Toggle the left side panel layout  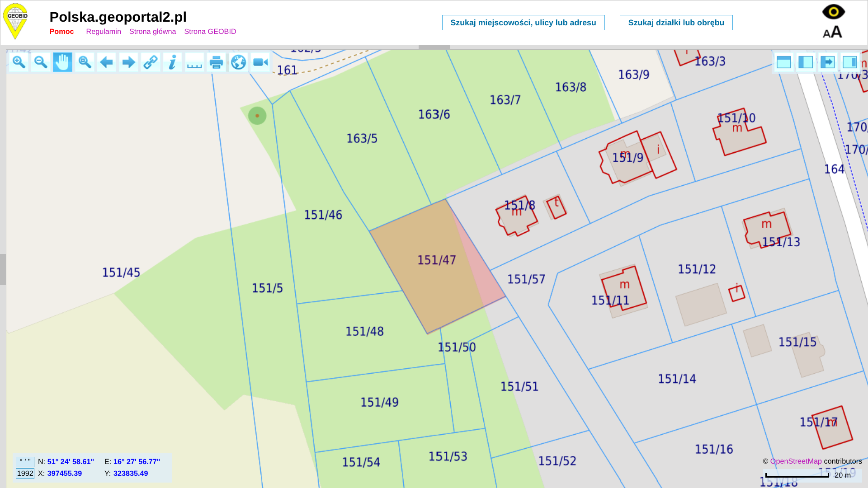pos(806,62)
